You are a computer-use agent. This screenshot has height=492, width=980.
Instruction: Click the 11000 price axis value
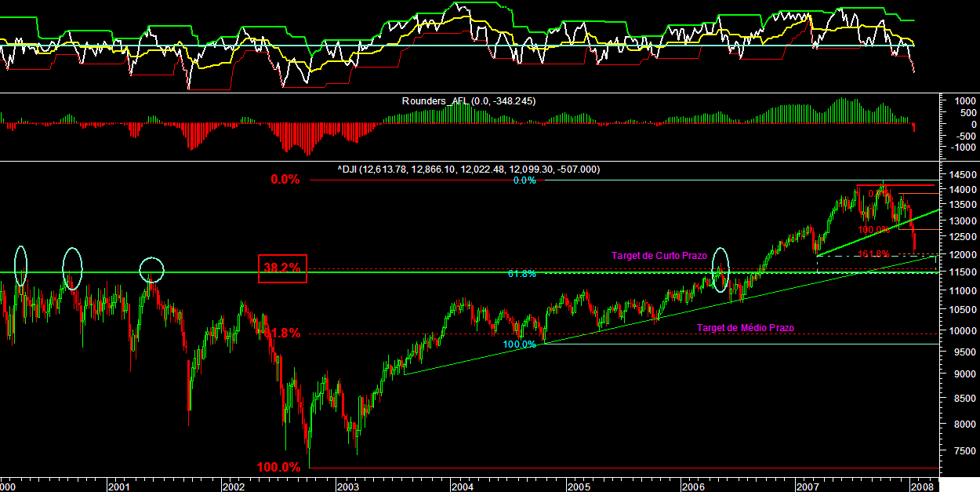962,290
